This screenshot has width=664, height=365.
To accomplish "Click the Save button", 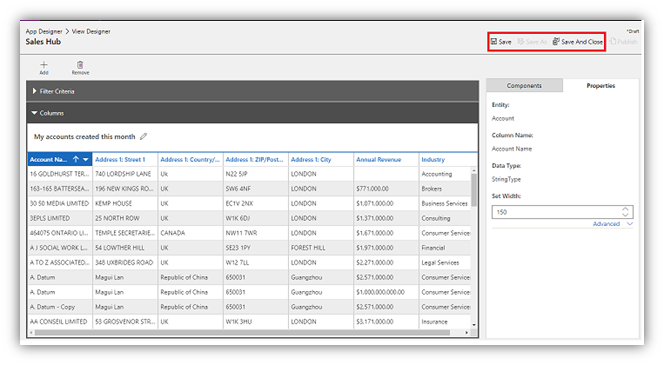I will pyautogui.click(x=501, y=41).
